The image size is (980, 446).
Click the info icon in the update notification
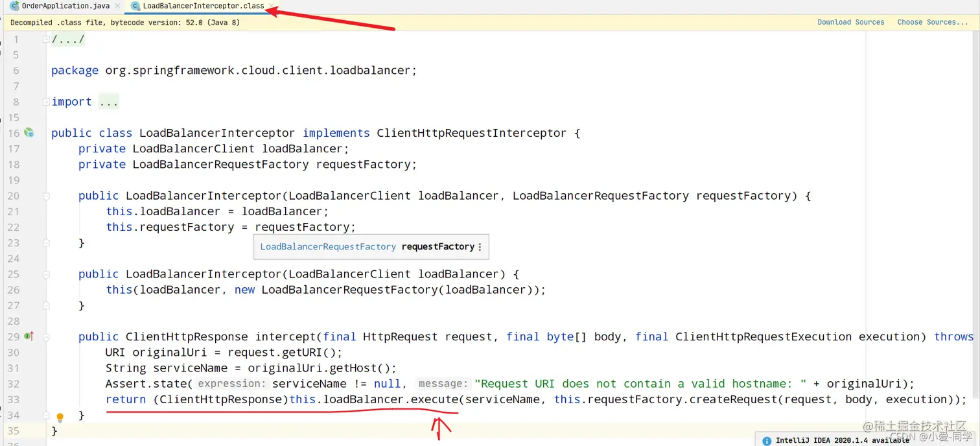[767, 441]
